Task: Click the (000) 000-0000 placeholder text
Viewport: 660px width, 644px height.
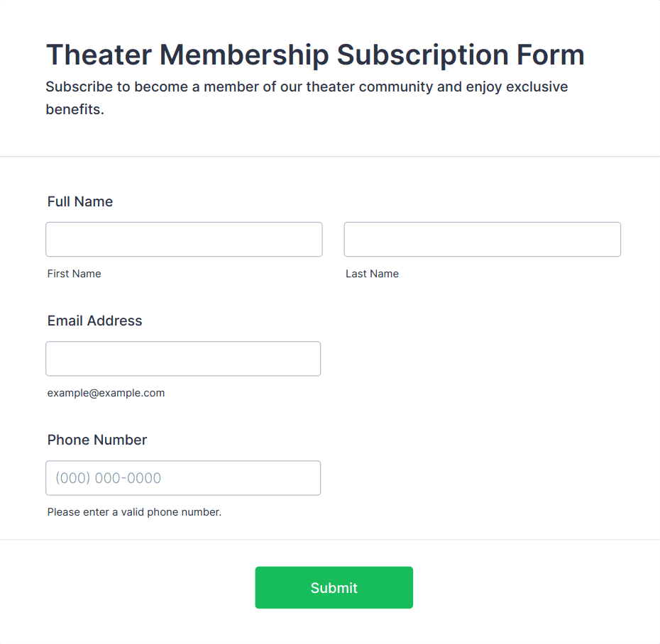Action: [109, 478]
